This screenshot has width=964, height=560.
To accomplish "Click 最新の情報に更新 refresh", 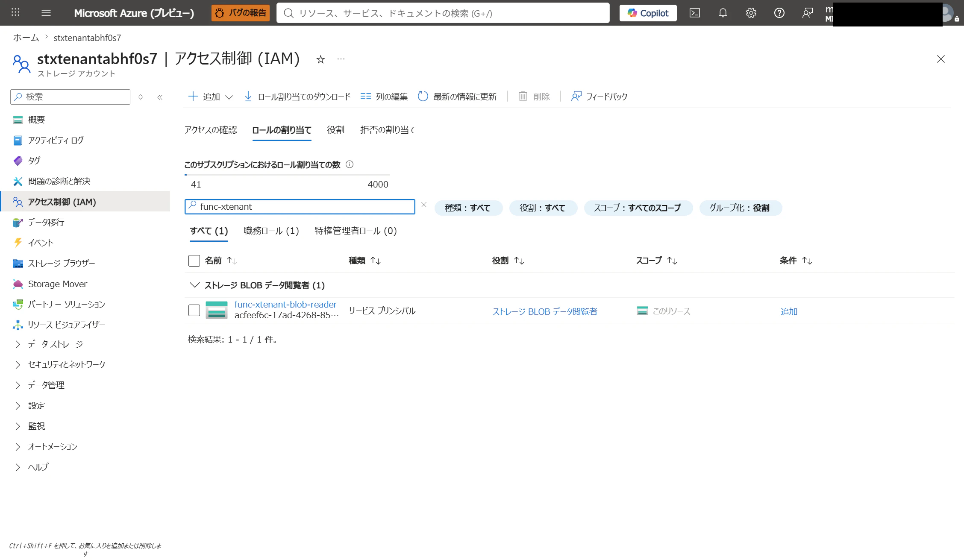I will coord(457,97).
